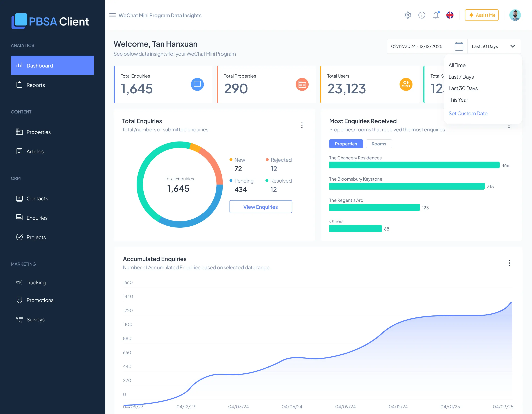This screenshot has height=414, width=532.
Task: Click the 04/12/24 axis date label
Action: tap(398, 406)
